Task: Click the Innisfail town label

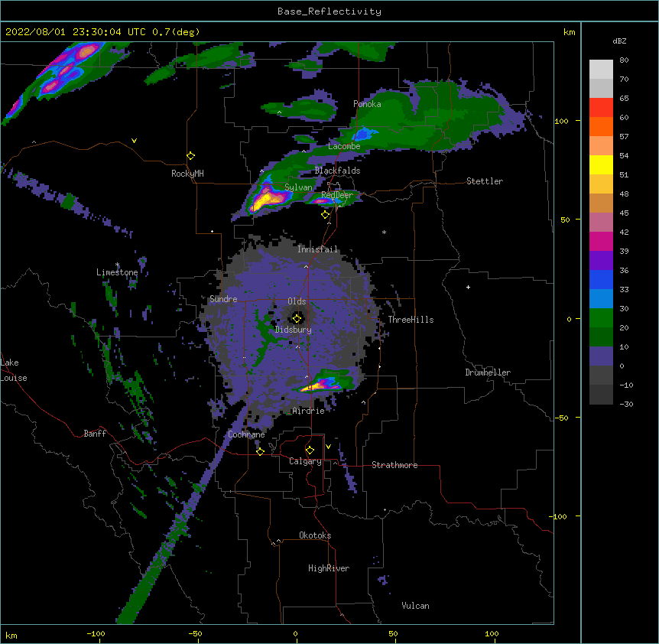Action: point(317,249)
